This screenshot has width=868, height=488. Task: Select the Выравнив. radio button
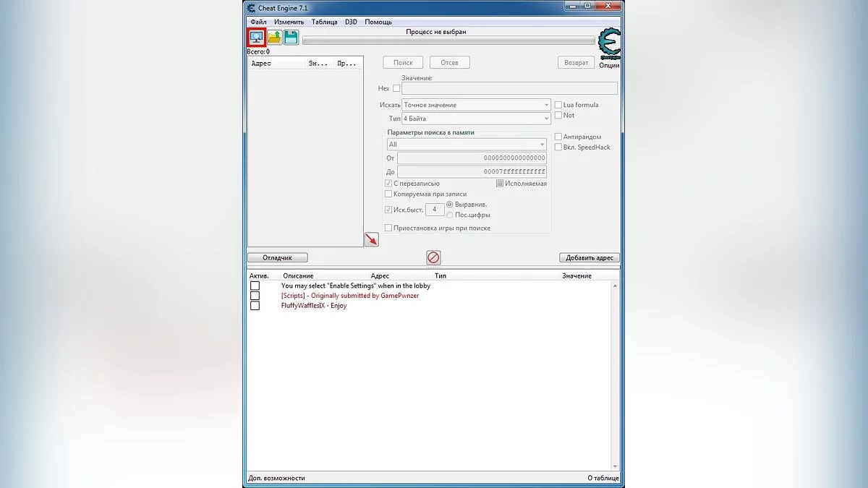(450, 205)
